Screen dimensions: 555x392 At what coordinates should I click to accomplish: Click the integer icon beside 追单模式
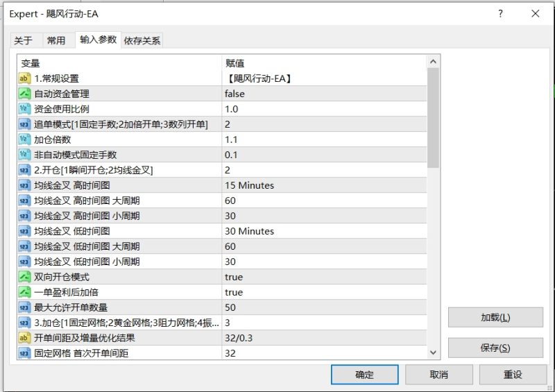point(24,124)
